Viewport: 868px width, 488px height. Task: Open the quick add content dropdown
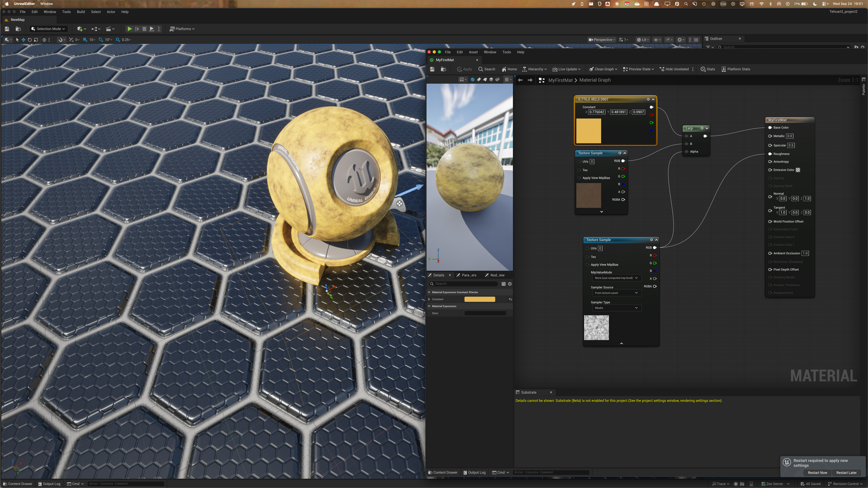point(82,29)
